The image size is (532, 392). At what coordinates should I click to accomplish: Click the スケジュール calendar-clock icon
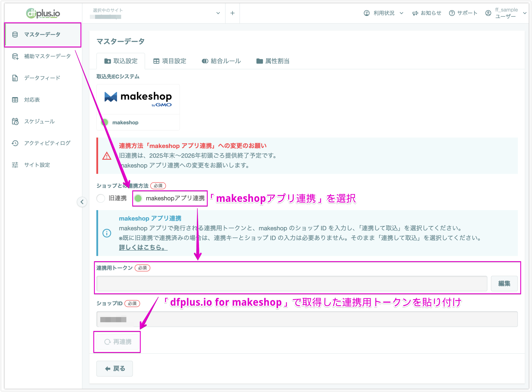[x=15, y=121]
